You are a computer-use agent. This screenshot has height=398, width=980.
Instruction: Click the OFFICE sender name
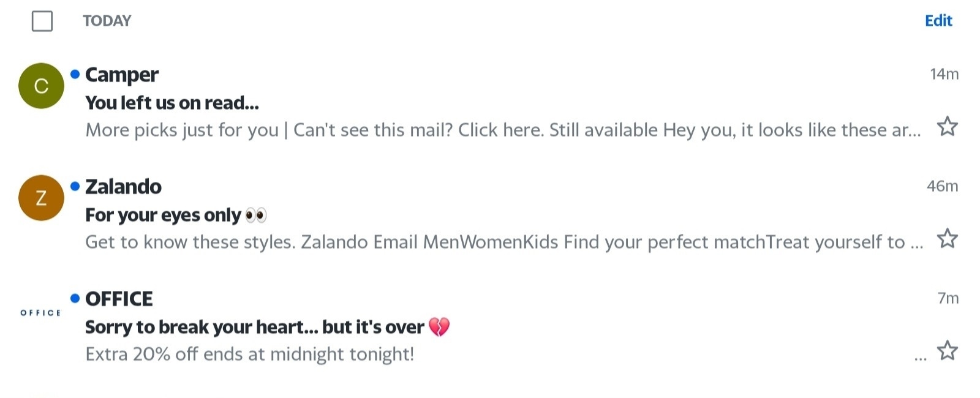tap(119, 299)
